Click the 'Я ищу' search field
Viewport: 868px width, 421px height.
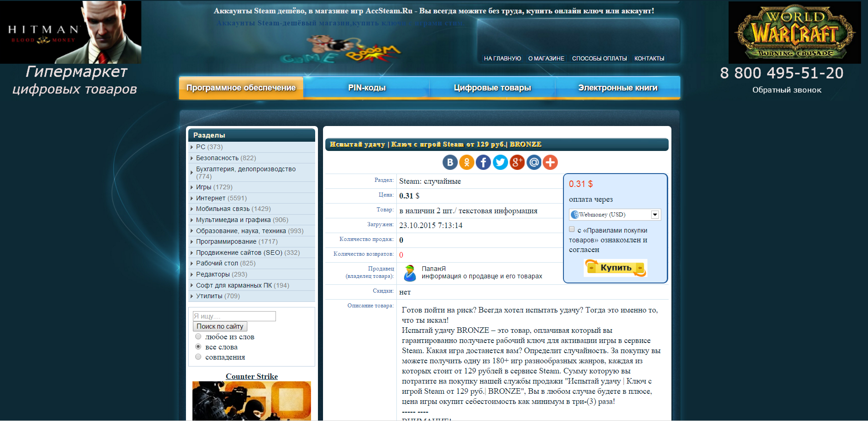click(x=234, y=316)
